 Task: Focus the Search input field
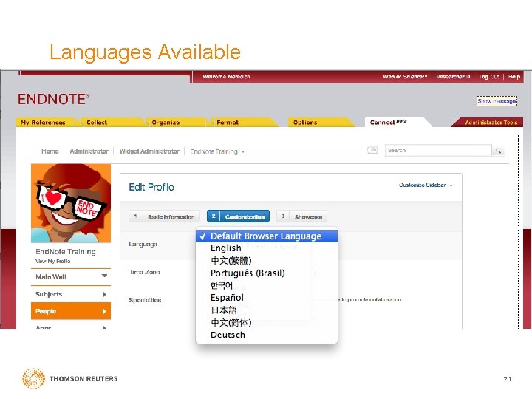tap(438, 150)
